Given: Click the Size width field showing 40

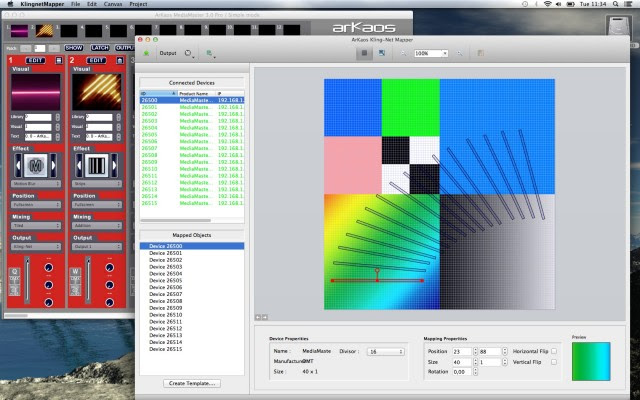Looking at the screenshot, I should (x=462, y=362).
